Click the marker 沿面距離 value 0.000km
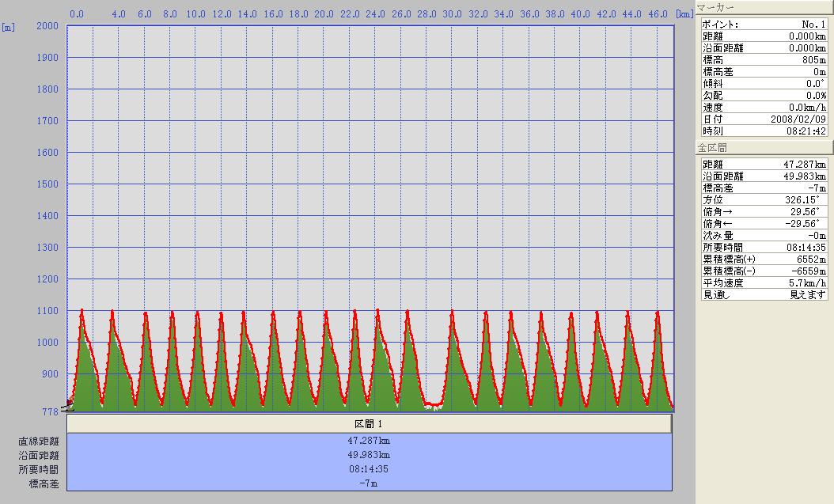834x504 pixels. point(807,47)
